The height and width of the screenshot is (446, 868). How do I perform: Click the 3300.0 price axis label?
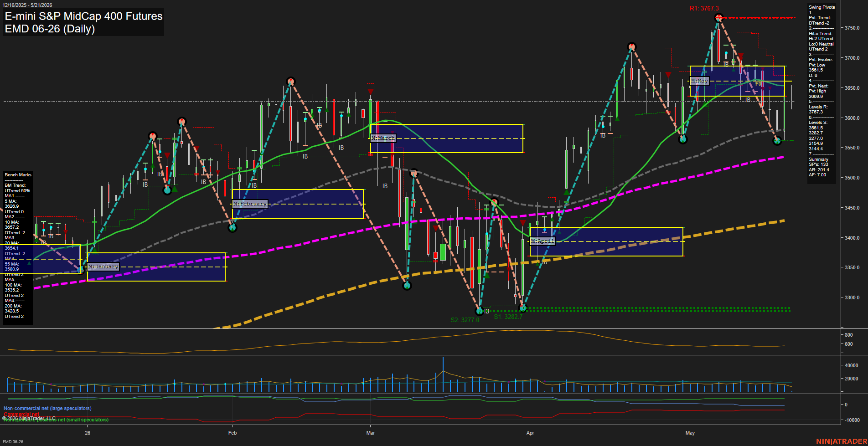(852, 297)
